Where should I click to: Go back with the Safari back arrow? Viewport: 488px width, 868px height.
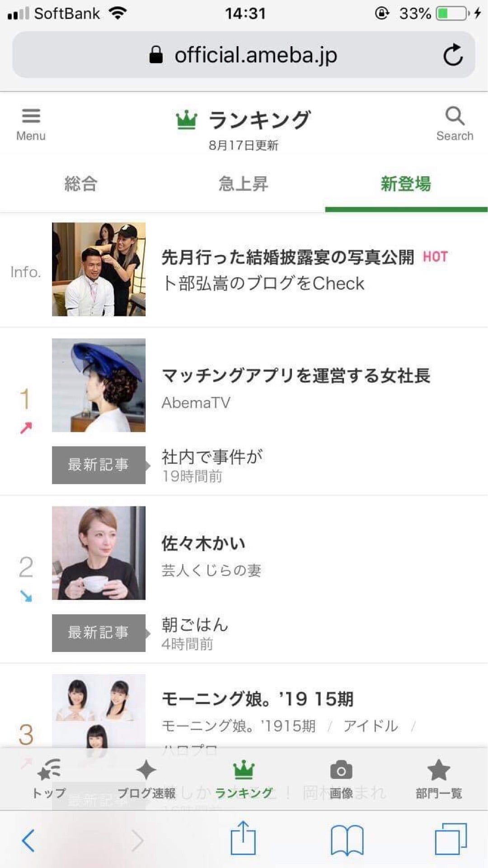(x=28, y=840)
